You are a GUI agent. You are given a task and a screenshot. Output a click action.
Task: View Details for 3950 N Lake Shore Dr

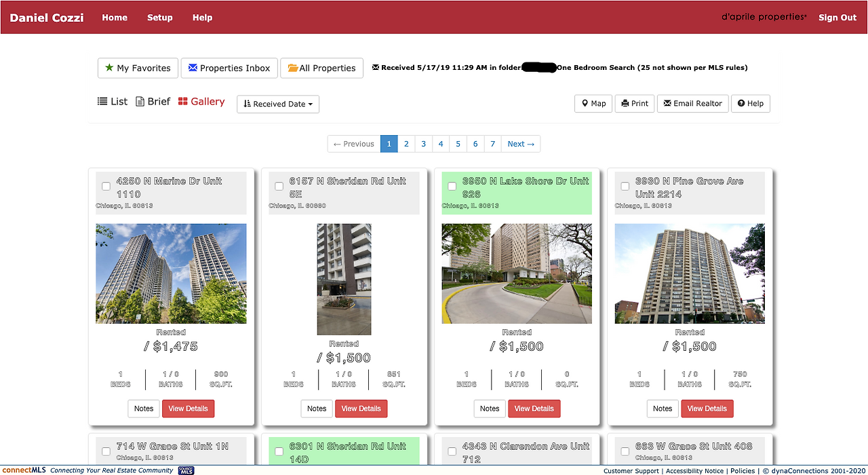pyautogui.click(x=534, y=408)
